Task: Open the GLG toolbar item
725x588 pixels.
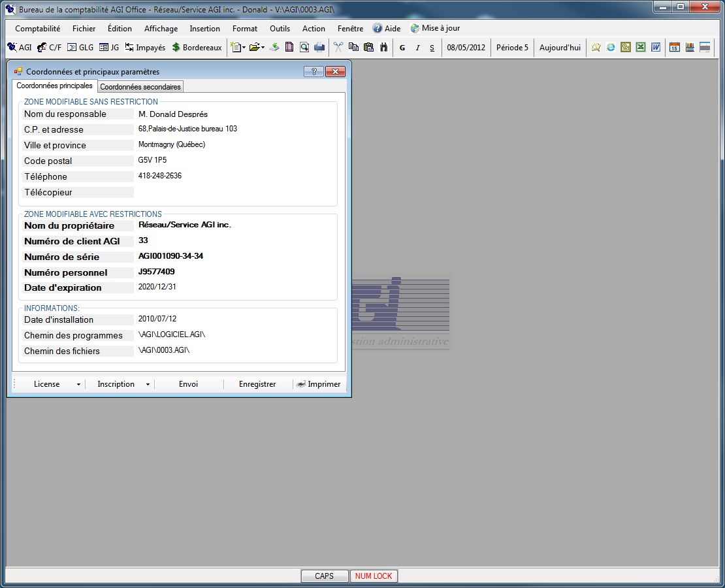Action: pos(80,47)
